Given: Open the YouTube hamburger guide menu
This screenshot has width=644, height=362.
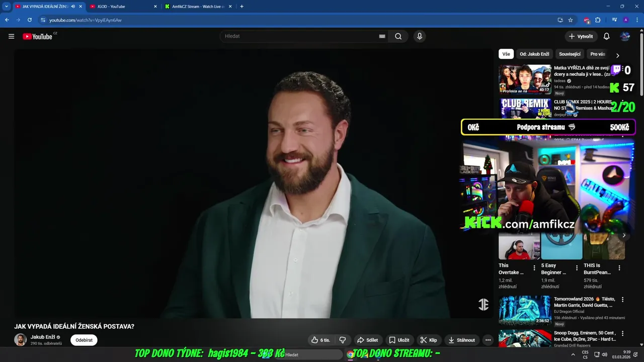Looking at the screenshot, I should pyautogui.click(x=11, y=36).
